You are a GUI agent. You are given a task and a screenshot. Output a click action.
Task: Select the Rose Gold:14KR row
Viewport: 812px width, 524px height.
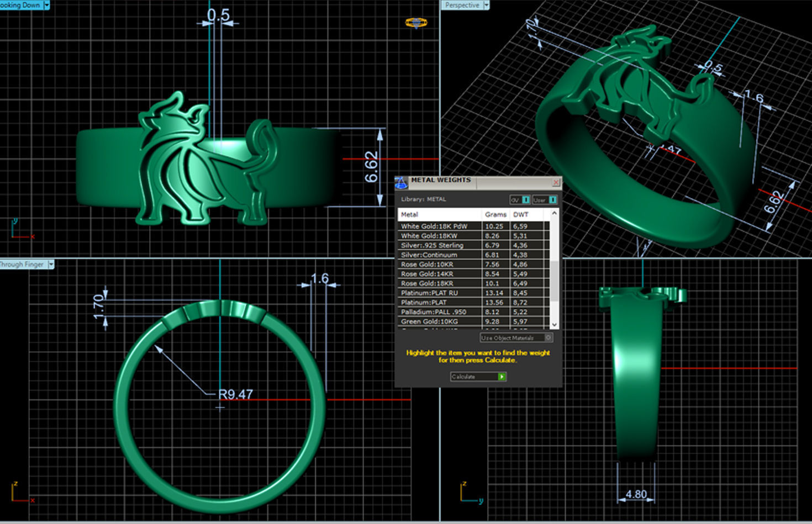(474, 274)
